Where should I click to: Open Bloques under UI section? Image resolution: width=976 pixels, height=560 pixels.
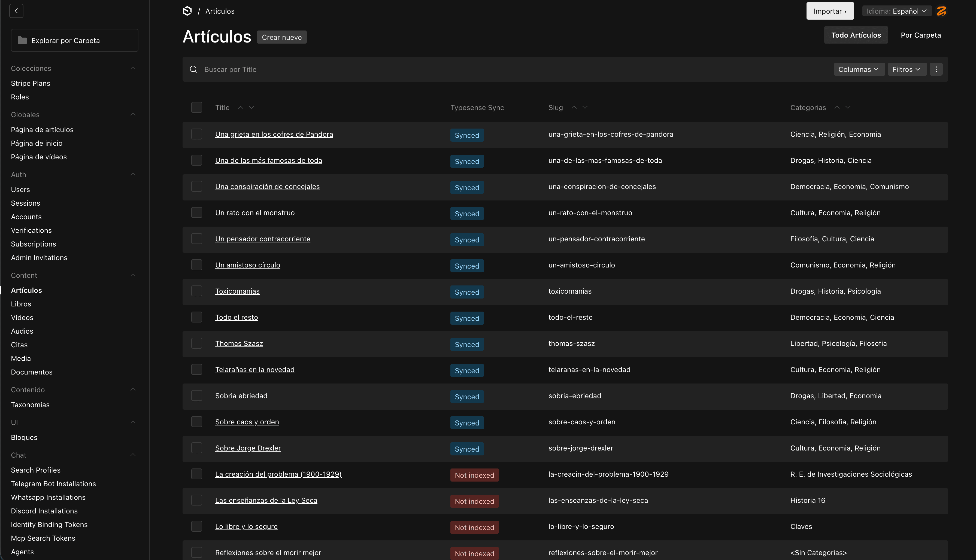tap(24, 437)
